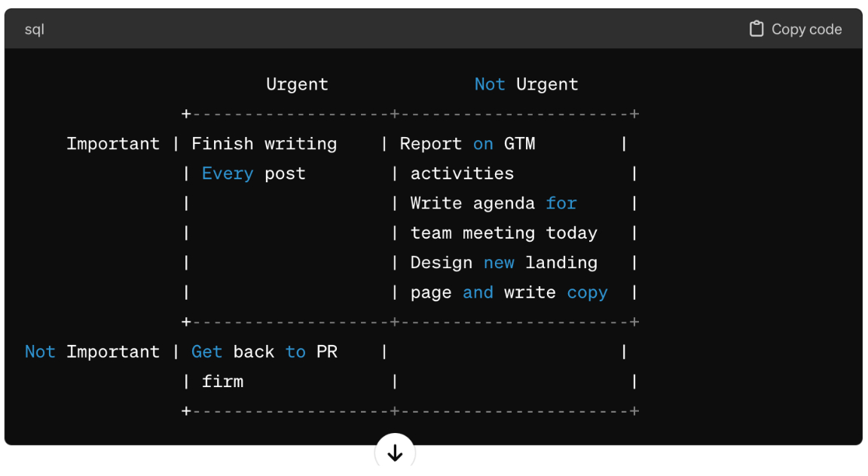Click the clipboard icon beside Copy code
Viewport: 868px width, 476px height.
pos(756,29)
